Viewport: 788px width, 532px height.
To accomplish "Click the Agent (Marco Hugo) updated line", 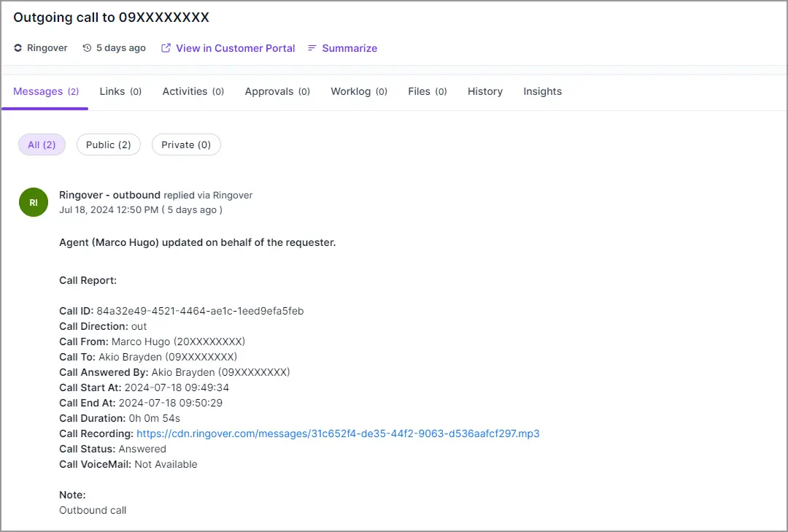I will 198,242.
